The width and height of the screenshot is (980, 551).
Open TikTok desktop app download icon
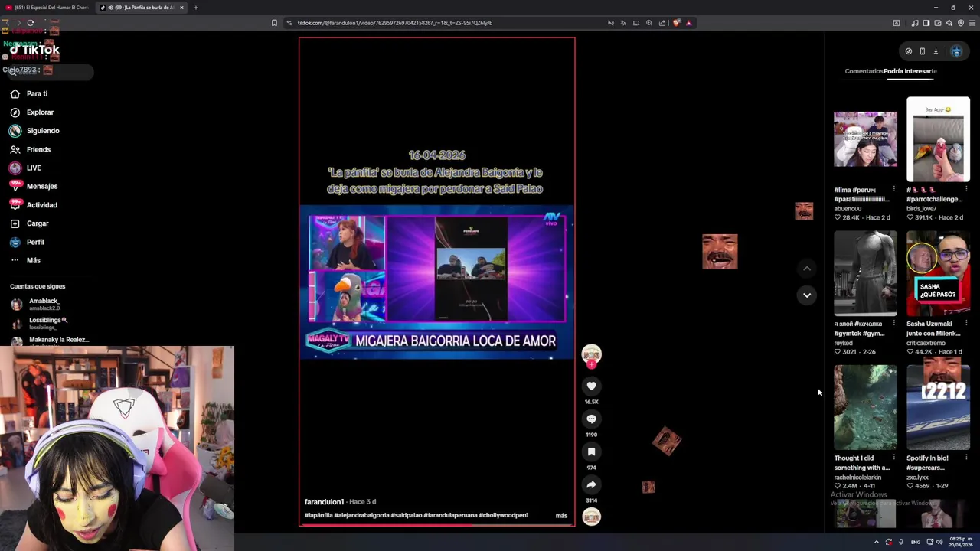click(936, 51)
